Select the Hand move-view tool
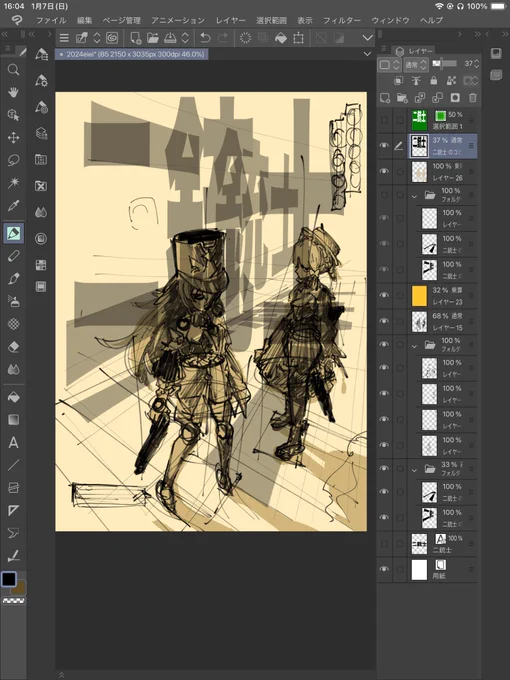 pyautogui.click(x=13, y=92)
